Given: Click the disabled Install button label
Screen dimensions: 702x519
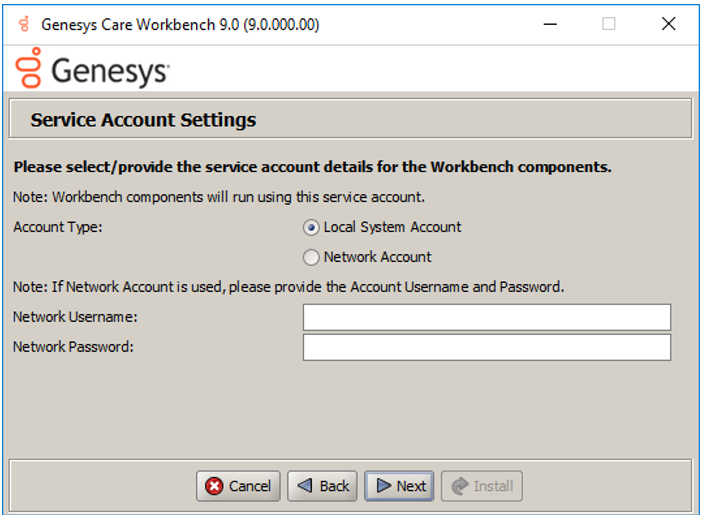Looking at the screenshot, I should coord(493,486).
